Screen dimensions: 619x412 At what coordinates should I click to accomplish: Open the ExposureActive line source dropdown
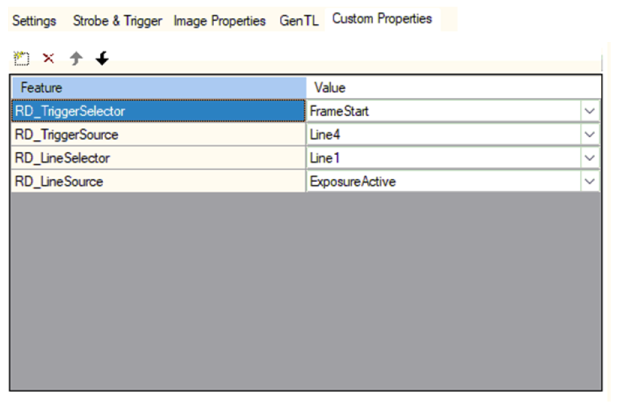(589, 182)
